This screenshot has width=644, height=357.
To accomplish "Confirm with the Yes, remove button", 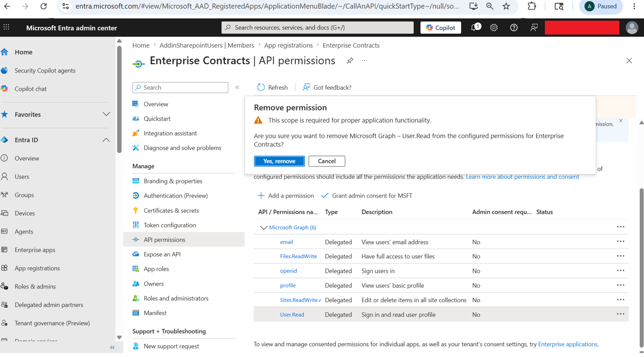I will click(279, 161).
